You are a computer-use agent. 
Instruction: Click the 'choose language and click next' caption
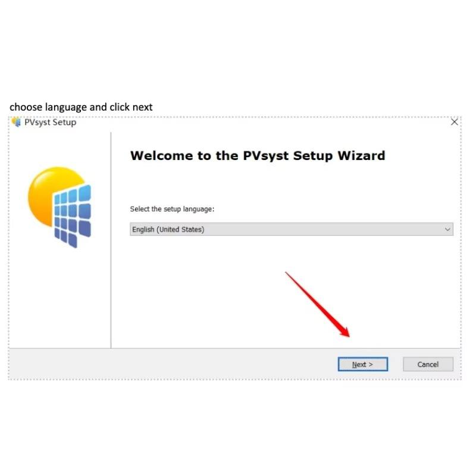[x=81, y=107]
